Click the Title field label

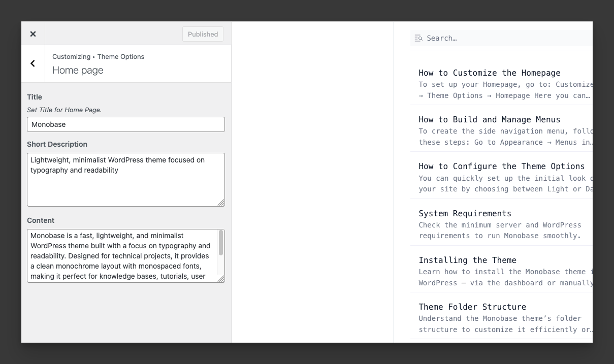pos(35,97)
